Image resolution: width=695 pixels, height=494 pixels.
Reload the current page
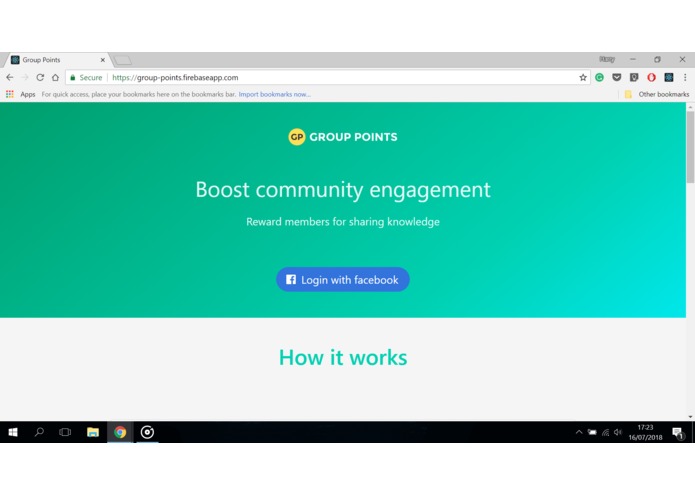click(x=40, y=77)
